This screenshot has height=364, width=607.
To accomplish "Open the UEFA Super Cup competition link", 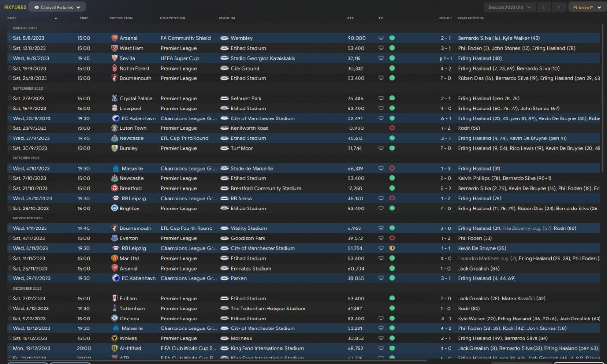I will point(180,58).
